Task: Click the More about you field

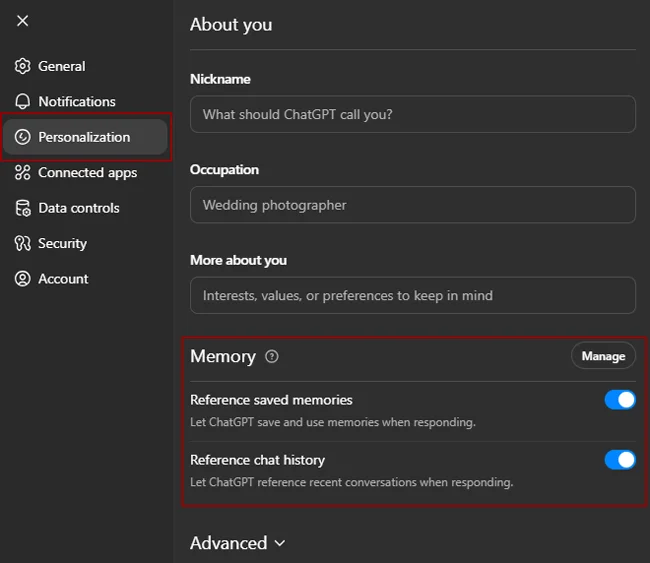Action: (x=412, y=295)
